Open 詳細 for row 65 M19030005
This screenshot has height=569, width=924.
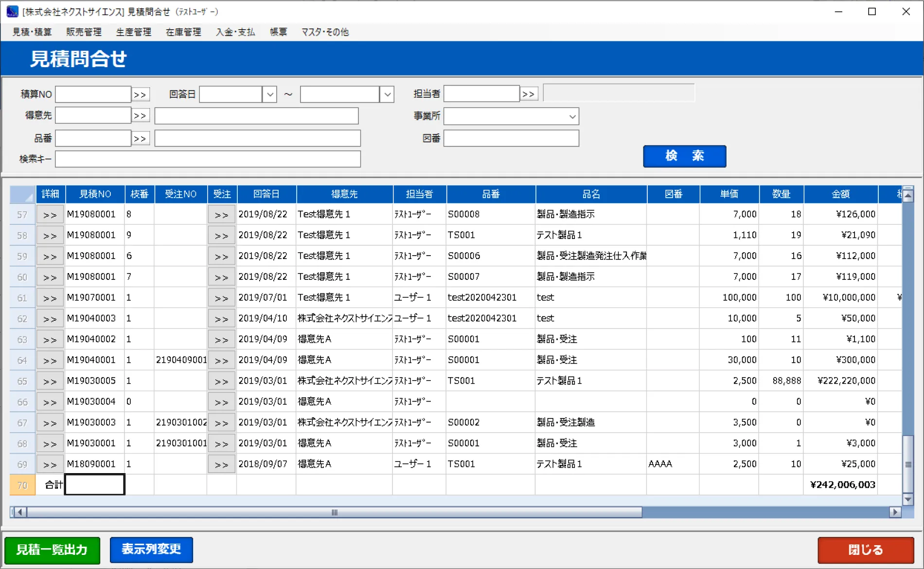coord(50,381)
